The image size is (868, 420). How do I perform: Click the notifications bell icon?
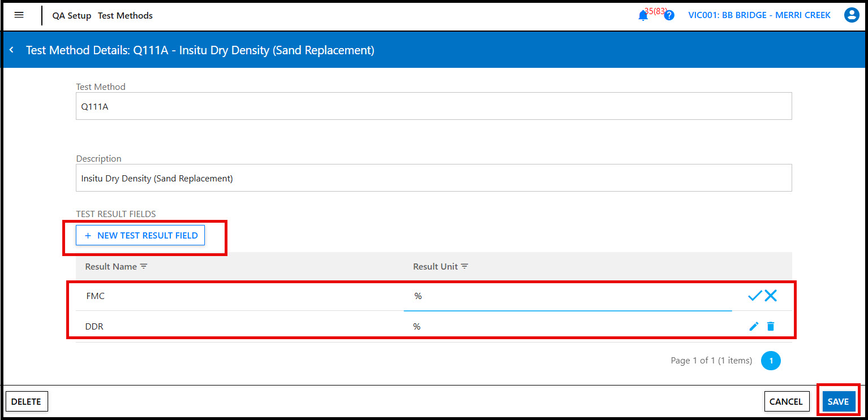pyautogui.click(x=643, y=16)
